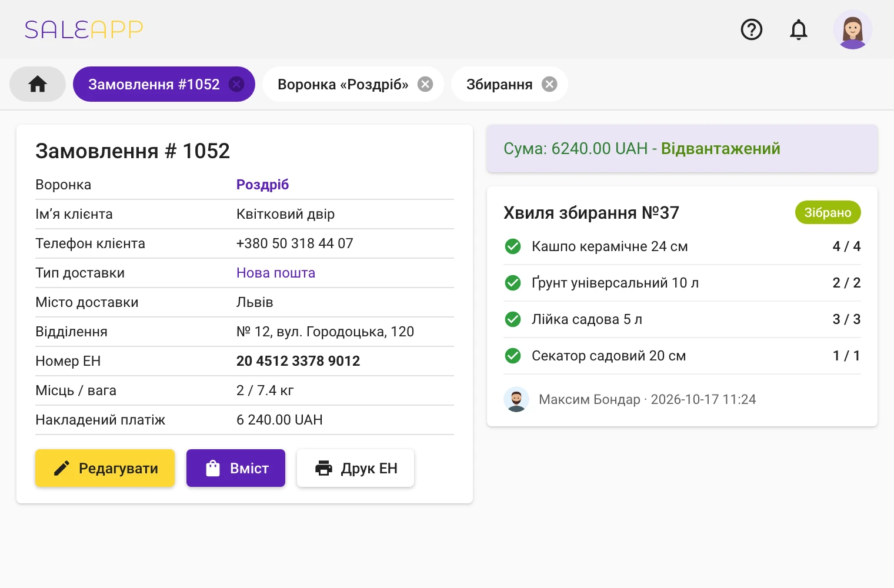Close the Замовлення #1052 tab
The image size is (894, 588).
[236, 84]
